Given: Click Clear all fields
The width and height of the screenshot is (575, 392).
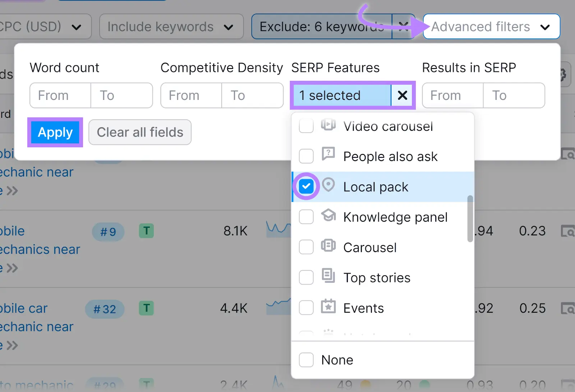Looking at the screenshot, I should pos(140,132).
